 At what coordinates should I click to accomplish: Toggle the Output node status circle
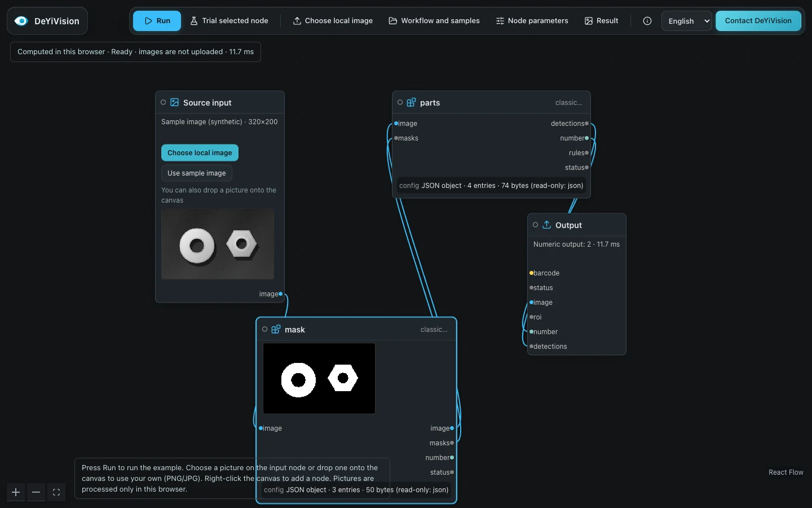click(536, 225)
